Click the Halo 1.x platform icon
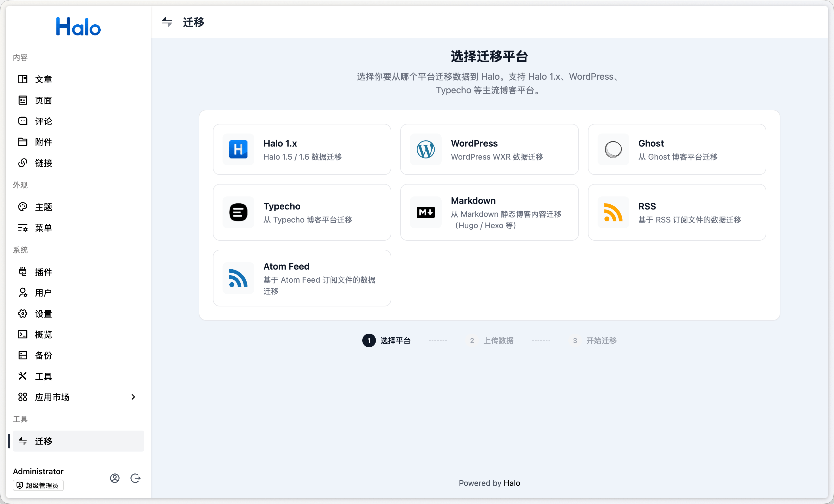Viewport: 834px width, 504px height. click(238, 149)
